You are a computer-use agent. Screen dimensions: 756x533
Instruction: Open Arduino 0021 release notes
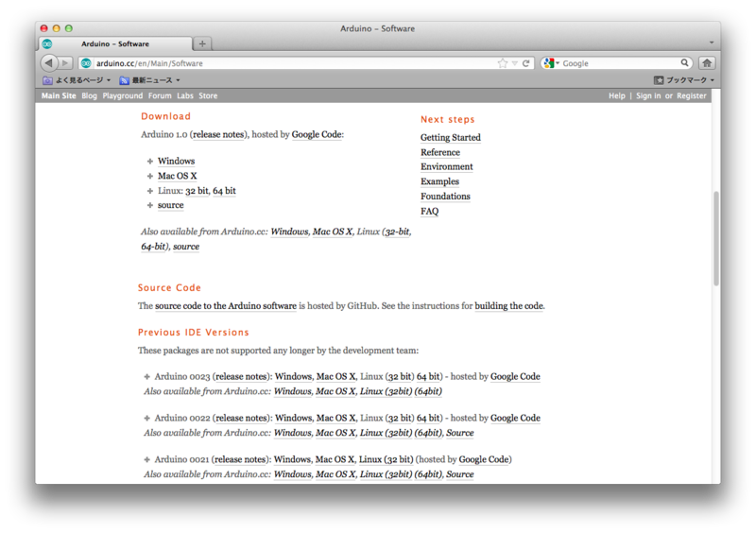240,459
